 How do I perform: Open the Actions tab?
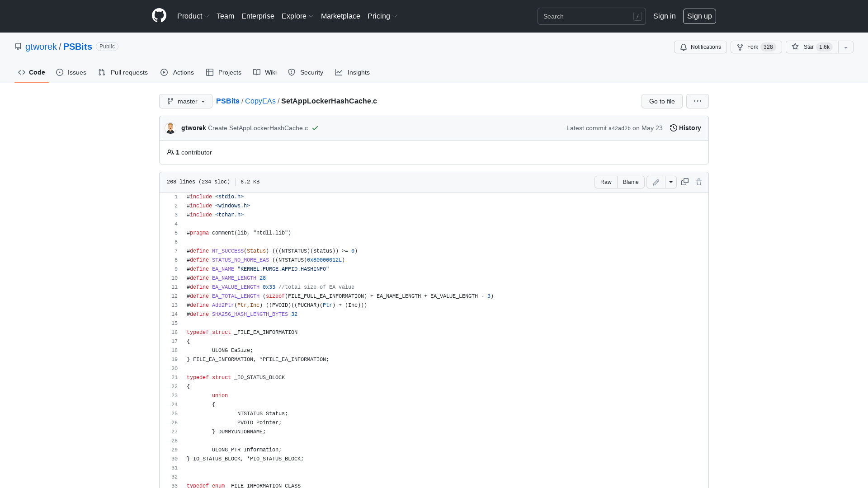177,72
